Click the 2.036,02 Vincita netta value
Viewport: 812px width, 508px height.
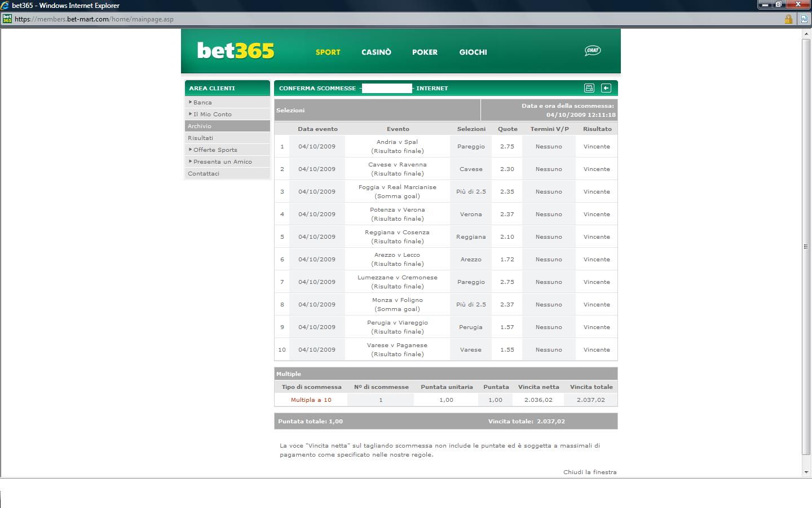coord(539,400)
